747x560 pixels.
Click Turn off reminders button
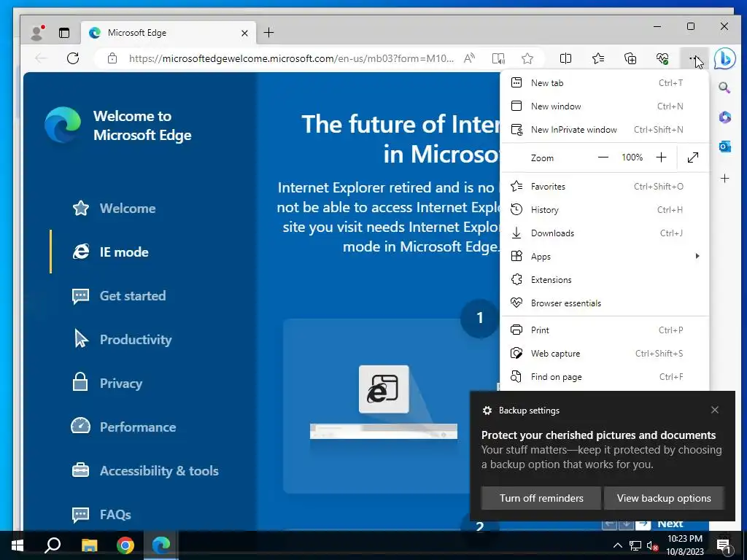point(541,498)
